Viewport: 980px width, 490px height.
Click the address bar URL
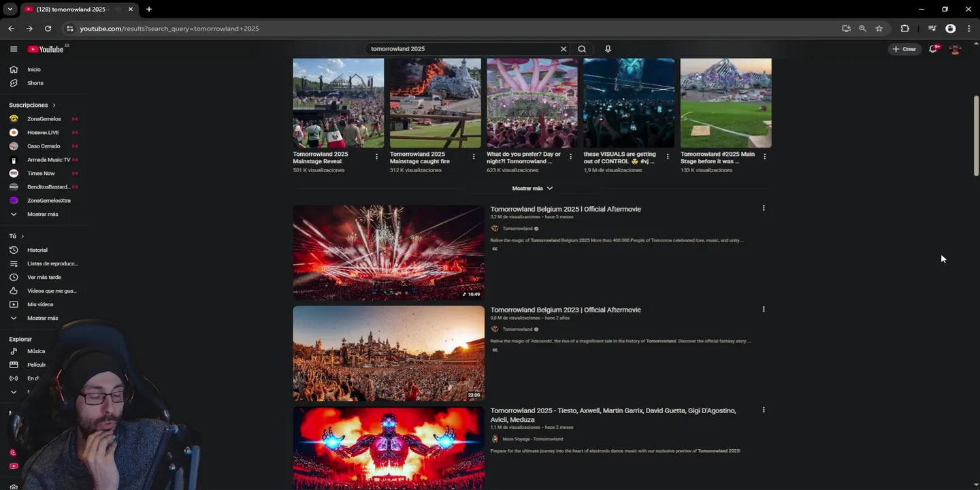tap(169, 29)
